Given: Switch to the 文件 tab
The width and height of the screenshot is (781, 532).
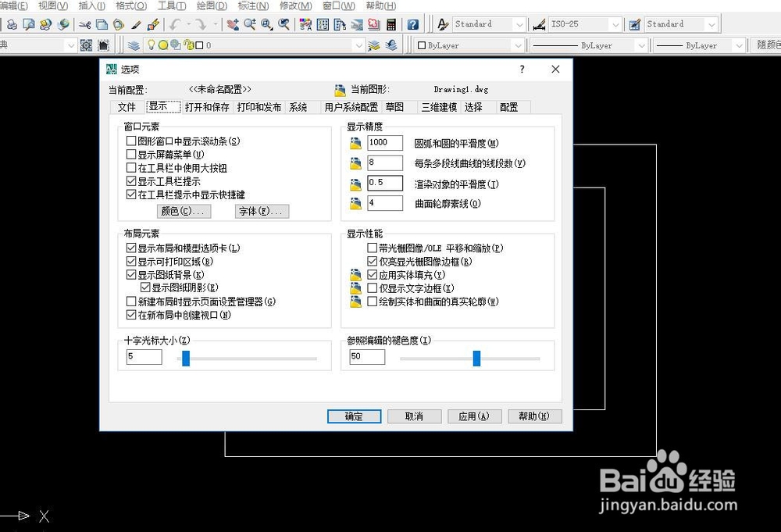Looking at the screenshot, I should (127, 107).
